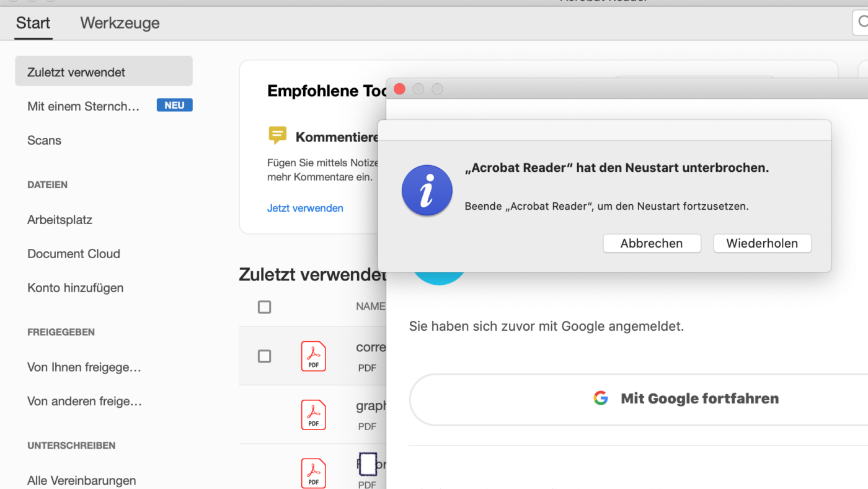868x489 pixels.
Task: Click the blue info icon in the dialog
Action: coord(427,191)
